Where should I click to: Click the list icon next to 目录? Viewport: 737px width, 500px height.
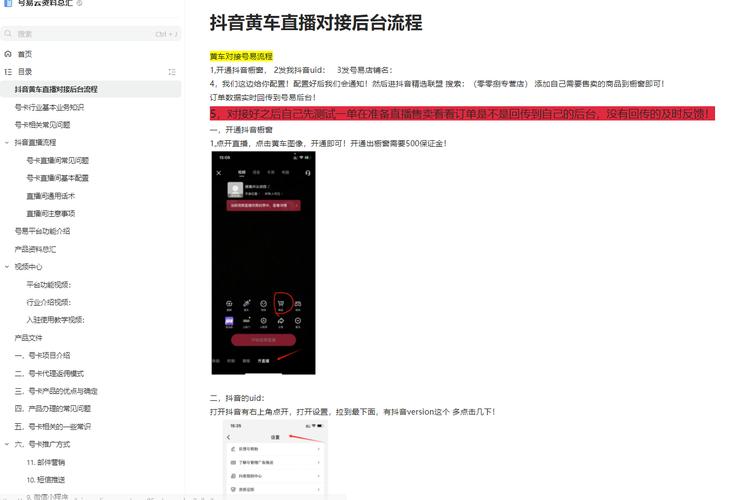pyautogui.click(x=8, y=71)
